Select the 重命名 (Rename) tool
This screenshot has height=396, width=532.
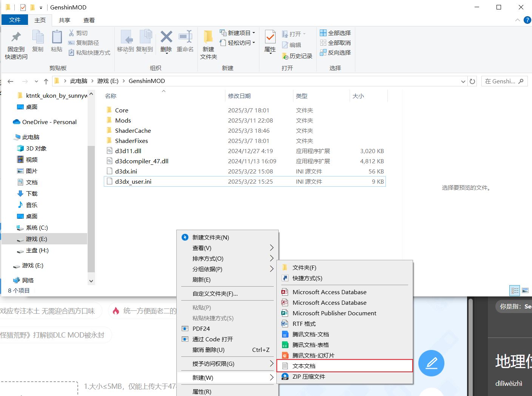pyautogui.click(x=185, y=41)
